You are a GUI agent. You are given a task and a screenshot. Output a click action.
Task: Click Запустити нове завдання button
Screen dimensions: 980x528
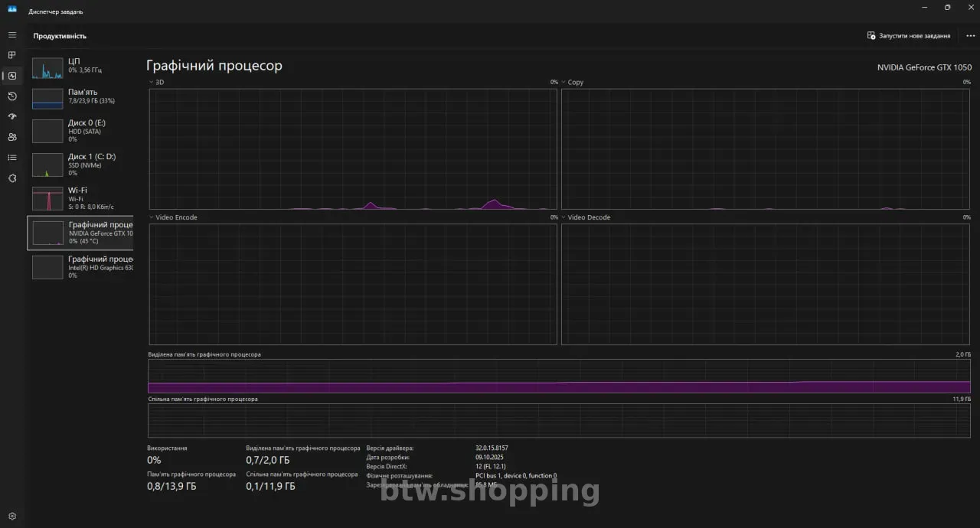click(909, 36)
